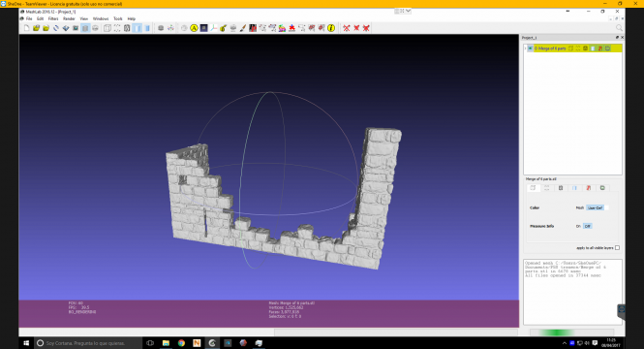Expand the Merge of 6 parts layer

[525, 48]
